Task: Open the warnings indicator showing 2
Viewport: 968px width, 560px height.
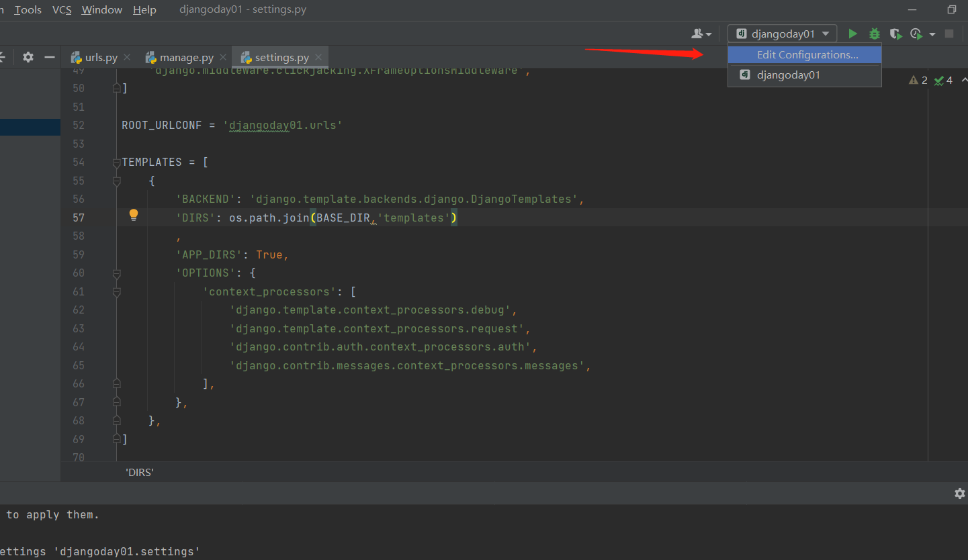Action: point(918,81)
